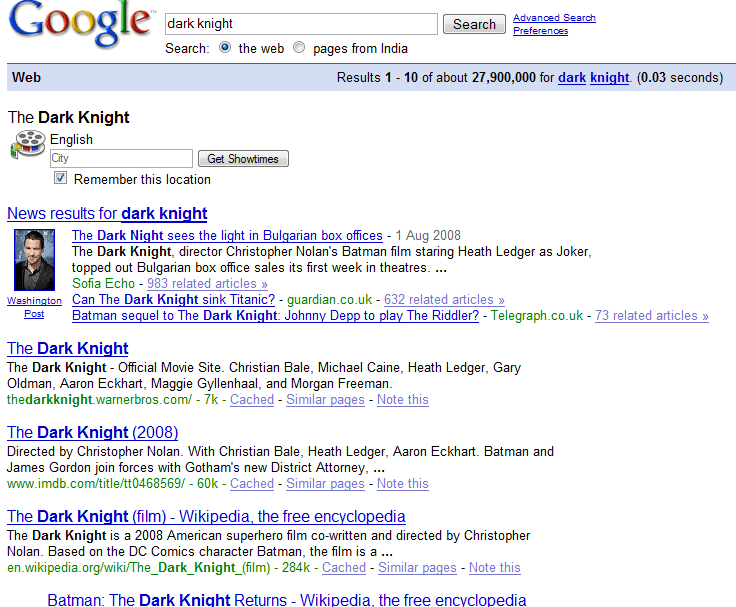Open 'The Dark Knight (2008)' IMDb result
The height and width of the screenshot is (607, 736).
pos(92,432)
